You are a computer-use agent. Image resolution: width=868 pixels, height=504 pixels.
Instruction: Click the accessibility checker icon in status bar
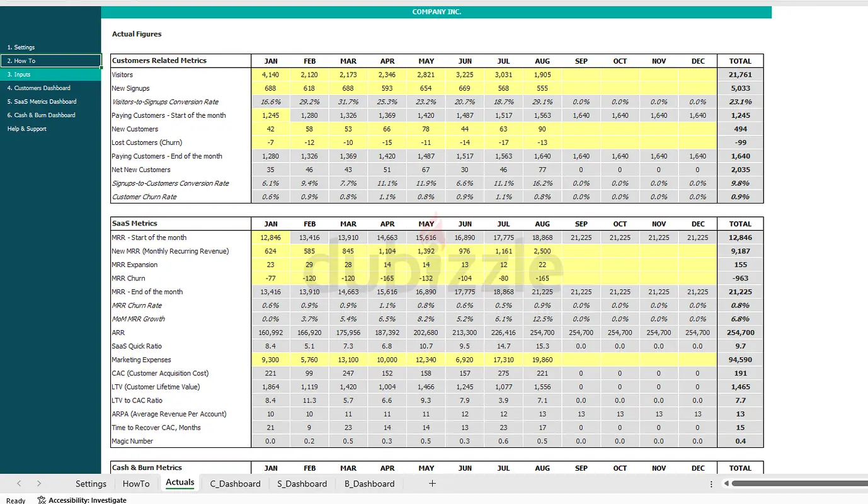(42, 500)
